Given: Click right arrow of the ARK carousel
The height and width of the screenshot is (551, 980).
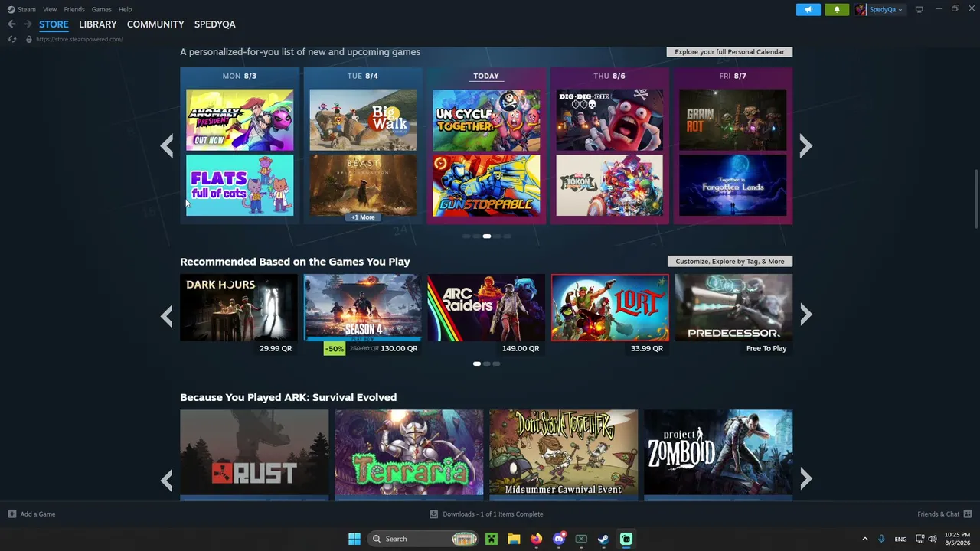Looking at the screenshot, I should [805, 480].
